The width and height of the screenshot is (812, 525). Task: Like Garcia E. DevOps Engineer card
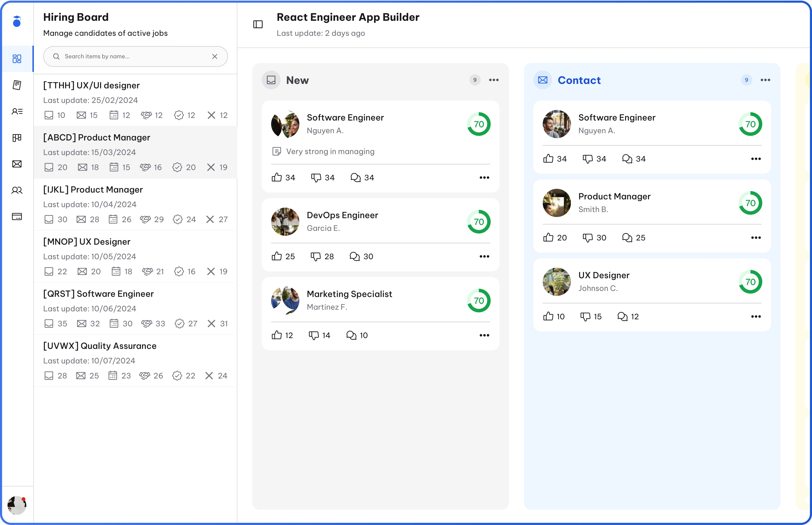(277, 256)
